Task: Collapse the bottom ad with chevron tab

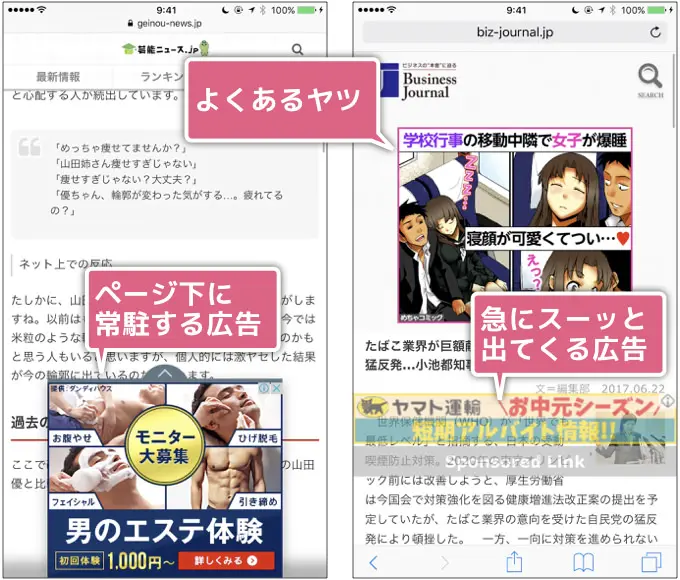Action: pos(164,373)
